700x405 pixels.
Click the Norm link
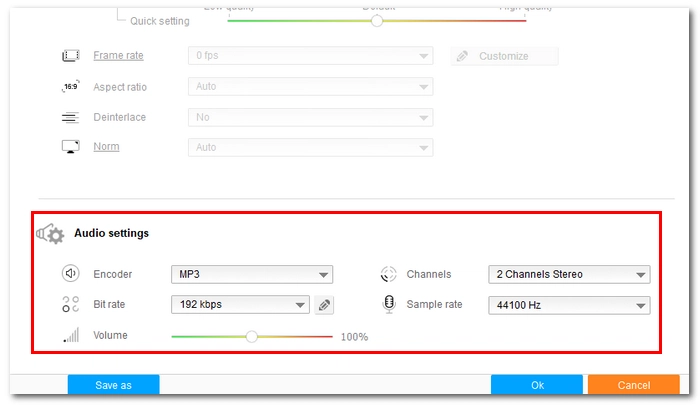pyautogui.click(x=106, y=146)
